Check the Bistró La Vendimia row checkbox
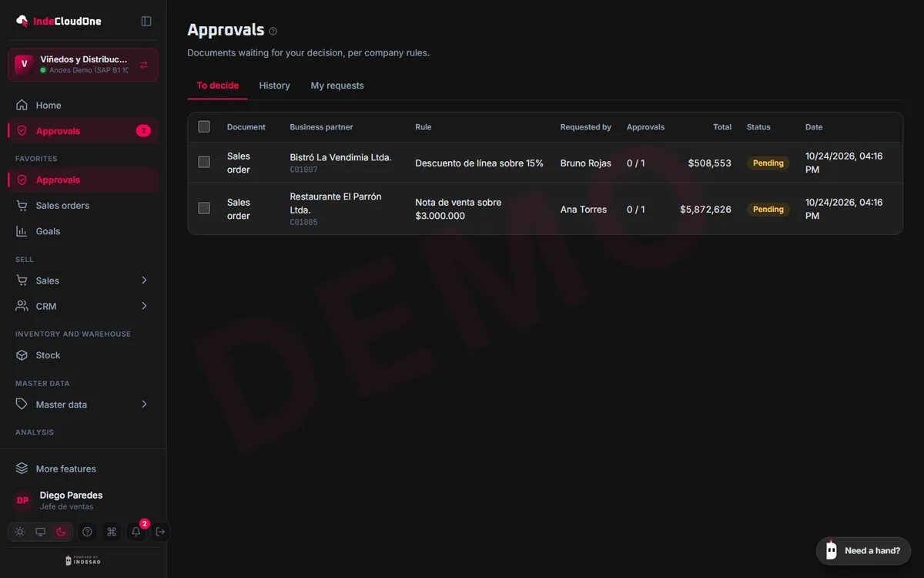 click(204, 162)
